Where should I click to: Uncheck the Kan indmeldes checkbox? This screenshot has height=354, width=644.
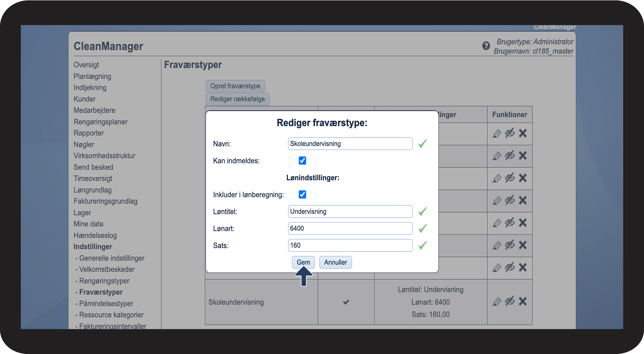tap(302, 161)
